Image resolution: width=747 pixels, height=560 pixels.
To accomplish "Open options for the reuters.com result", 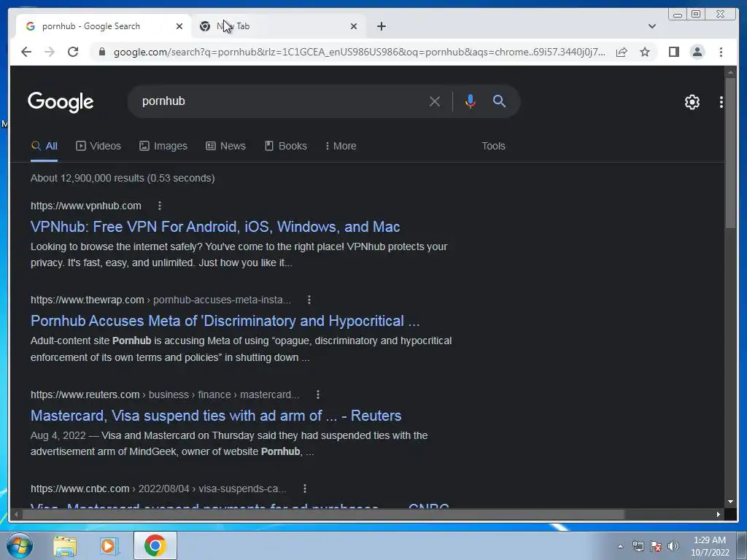I will click(318, 394).
